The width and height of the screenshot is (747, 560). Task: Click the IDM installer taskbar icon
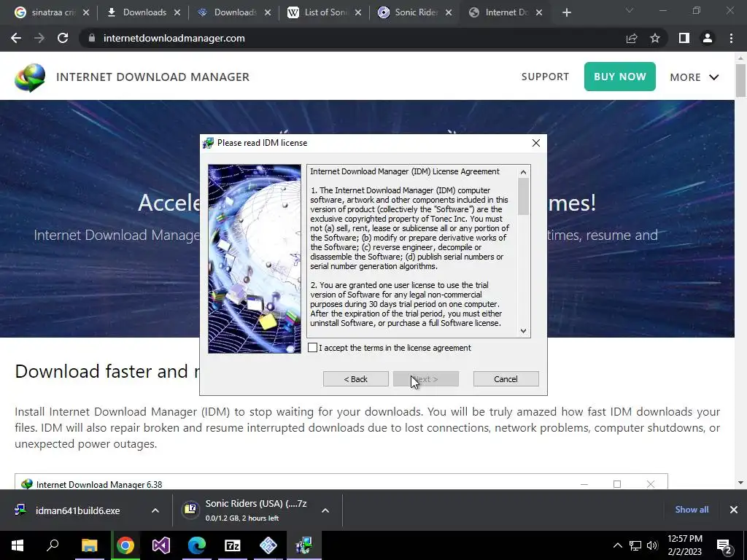[304, 545]
